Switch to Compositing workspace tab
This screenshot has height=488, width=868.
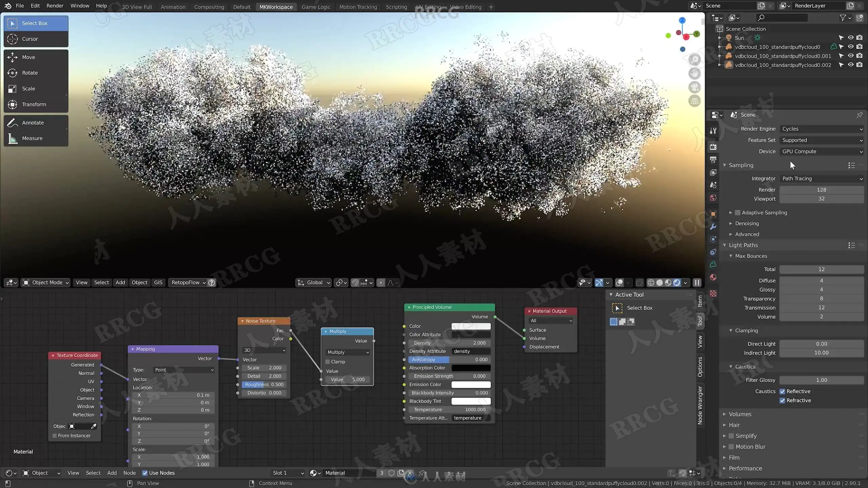click(x=209, y=7)
